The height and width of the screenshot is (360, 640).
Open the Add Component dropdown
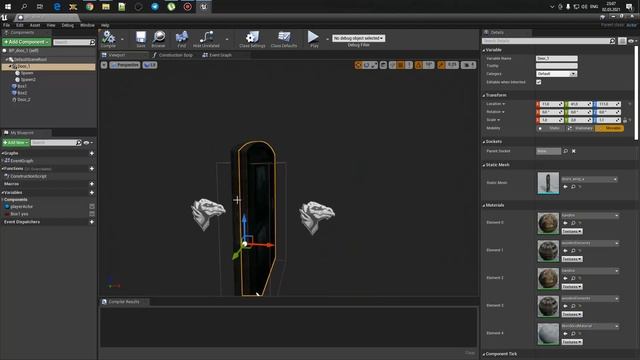27,42
